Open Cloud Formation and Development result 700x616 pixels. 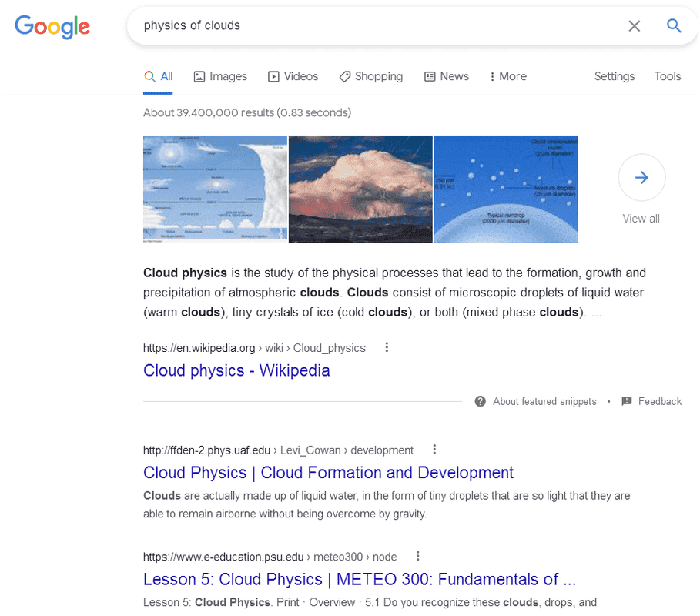click(x=329, y=473)
